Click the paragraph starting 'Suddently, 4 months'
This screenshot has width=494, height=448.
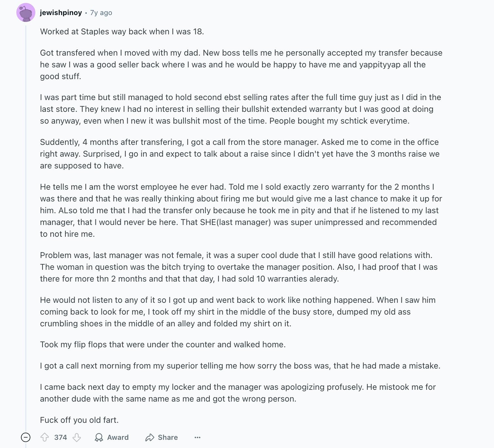coord(240,154)
